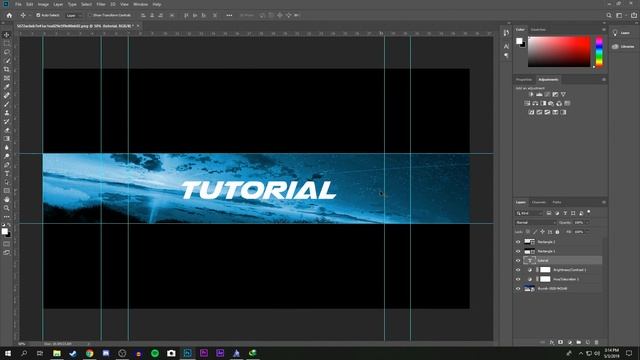Open the layer Kind filter dropdown
Viewport: 640px width, 360px height.
tap(529, 213)
